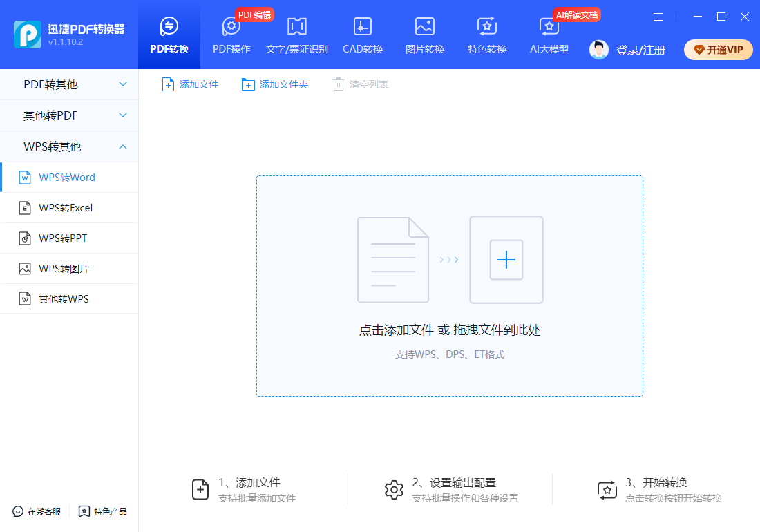Click the PDF编辑 red badge
The image size is (760, 532).
254,15
